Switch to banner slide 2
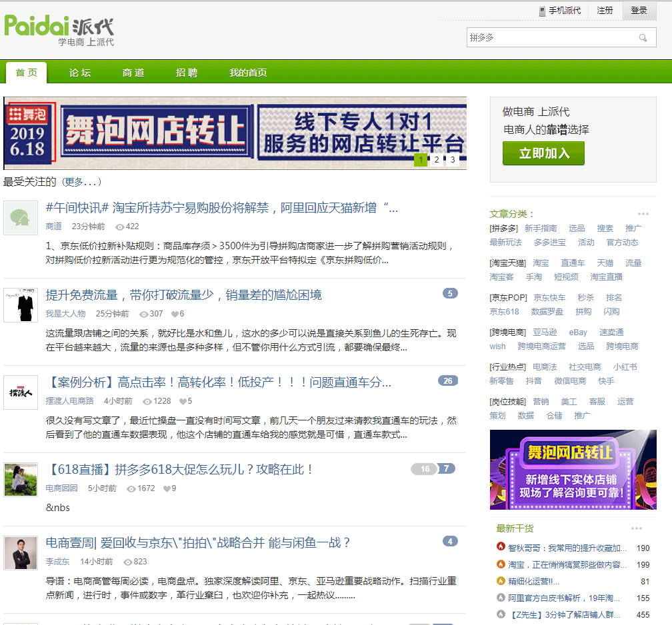The image size is (672, 625). point(437,160)
